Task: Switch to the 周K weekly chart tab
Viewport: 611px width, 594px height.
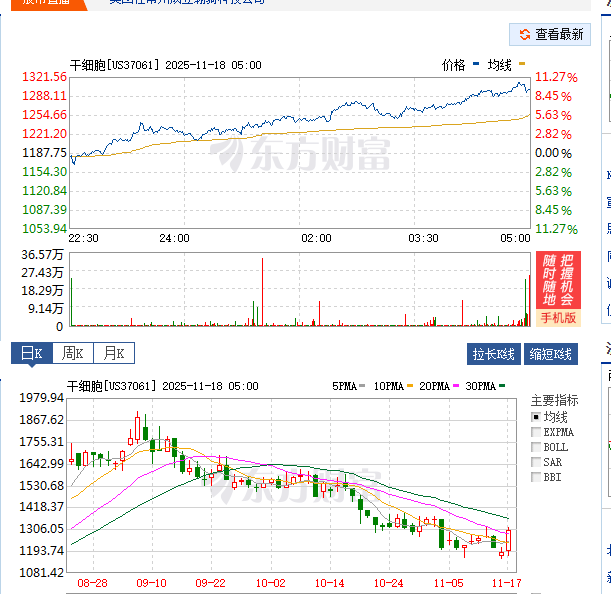Action: tap(73, 353)
